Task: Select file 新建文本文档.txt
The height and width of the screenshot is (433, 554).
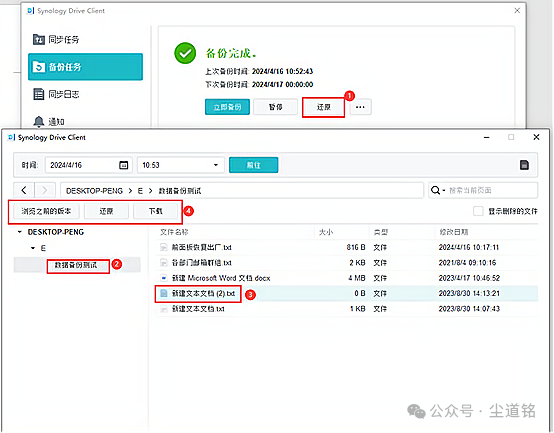Action: coord(198,309)
